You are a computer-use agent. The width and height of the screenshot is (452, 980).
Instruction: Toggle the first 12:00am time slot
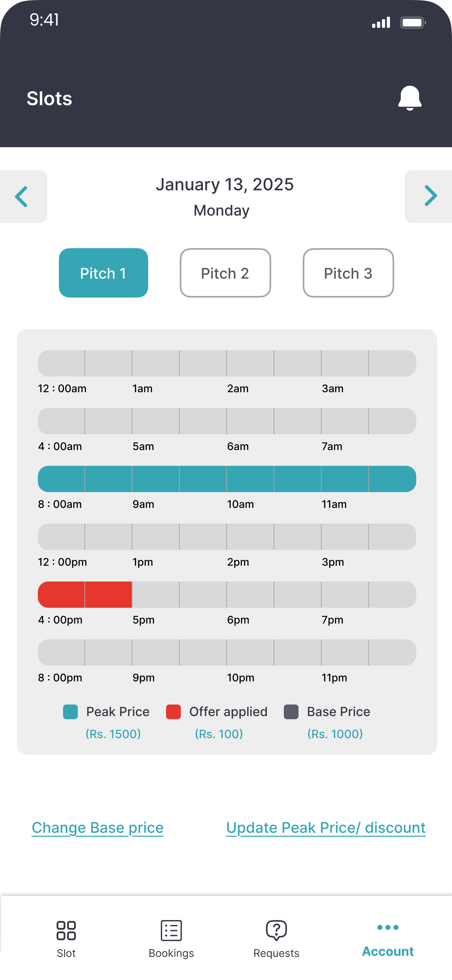point(61,363)
